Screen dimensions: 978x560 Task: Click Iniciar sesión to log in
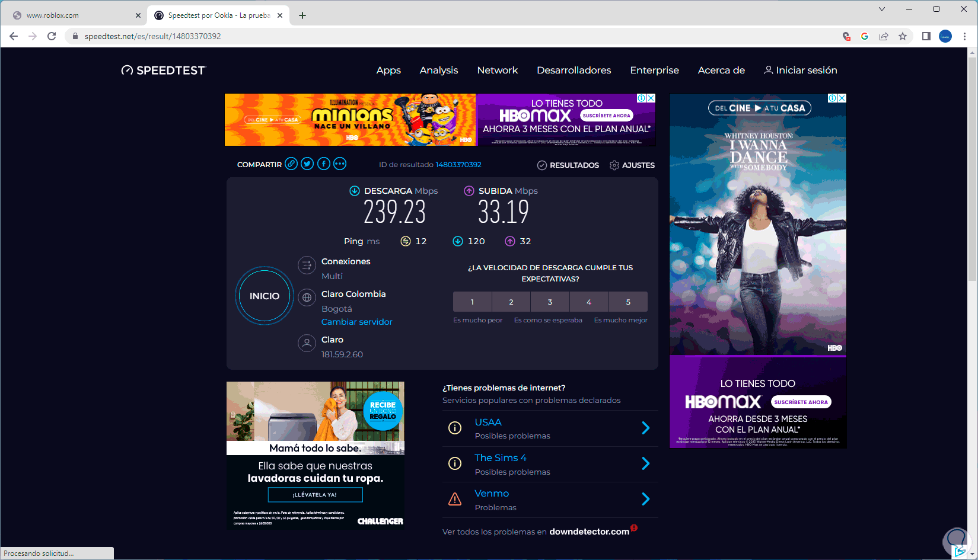[801, 70]
